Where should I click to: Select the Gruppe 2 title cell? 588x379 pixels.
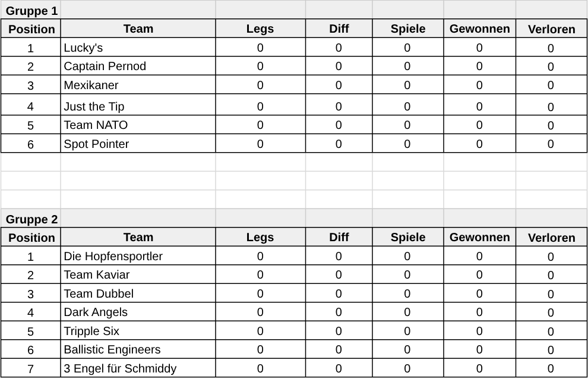31,219
